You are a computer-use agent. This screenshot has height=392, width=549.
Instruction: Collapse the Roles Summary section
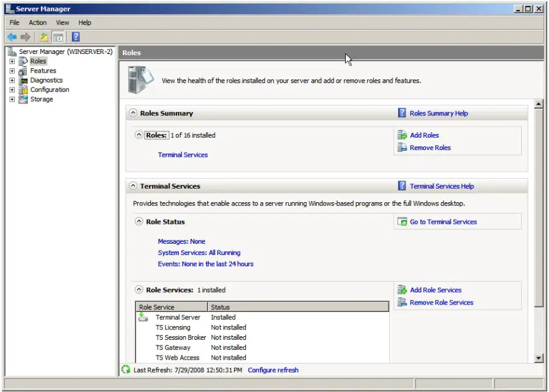point(133,114)
